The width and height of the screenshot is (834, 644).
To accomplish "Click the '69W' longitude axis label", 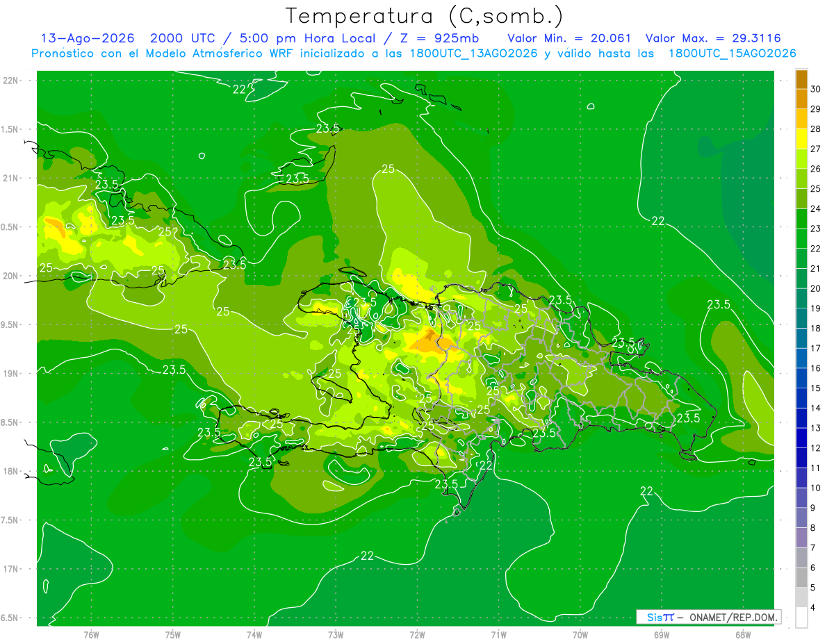I will (662, 634).
